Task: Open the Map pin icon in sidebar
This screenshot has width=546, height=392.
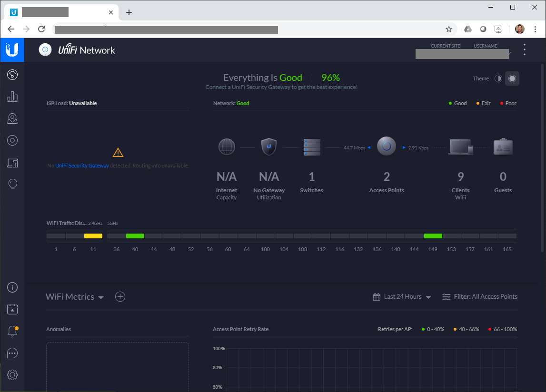Action: click(12, 118)
